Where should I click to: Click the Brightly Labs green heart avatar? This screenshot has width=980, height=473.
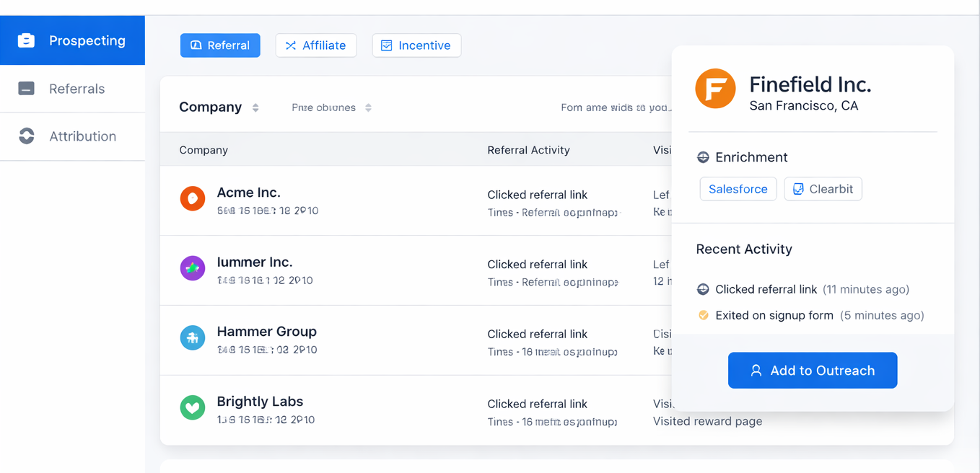(x=193, y=407)
